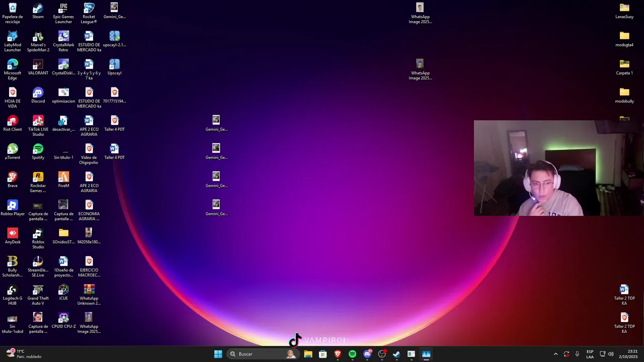This screenshot has width=644, height=362.
Task: Select the LabyMod Launcher shortcut
Action: pyautogui.click(x=13, y=42)
